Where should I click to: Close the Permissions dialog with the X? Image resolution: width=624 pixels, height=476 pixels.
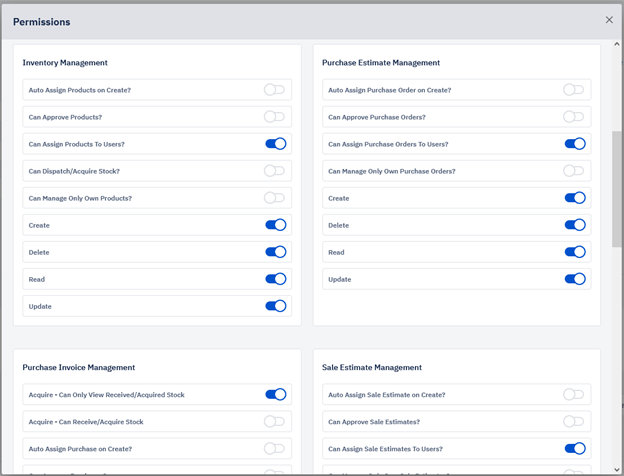609,20
